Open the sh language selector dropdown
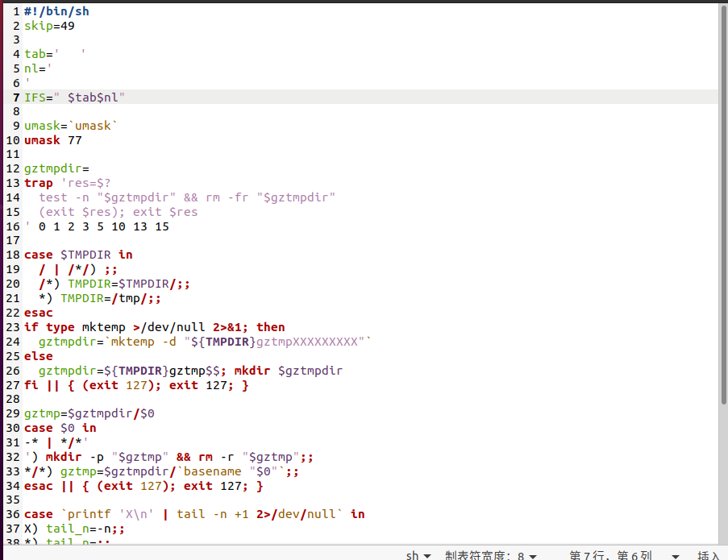 [x=418, y=554]
